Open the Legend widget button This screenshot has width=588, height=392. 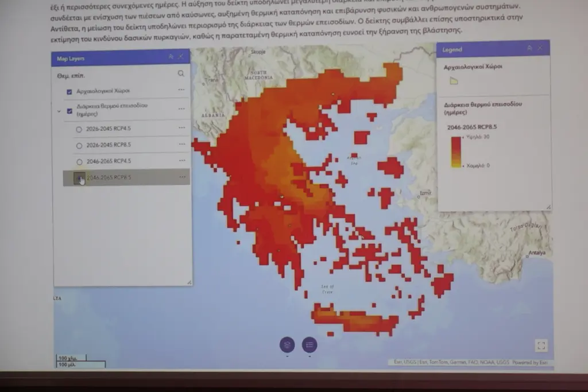tap(310, 344)
